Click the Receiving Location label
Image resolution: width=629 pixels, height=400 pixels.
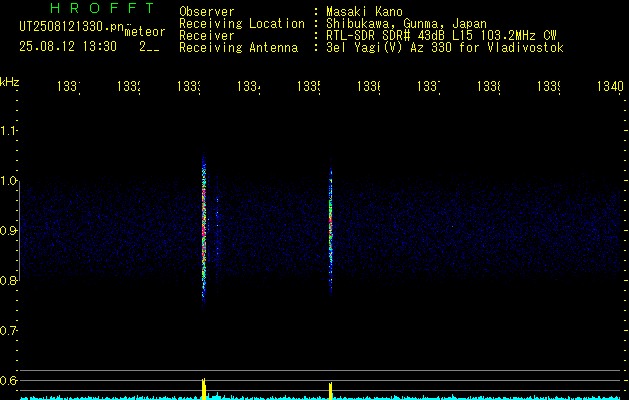coord(242,24)
